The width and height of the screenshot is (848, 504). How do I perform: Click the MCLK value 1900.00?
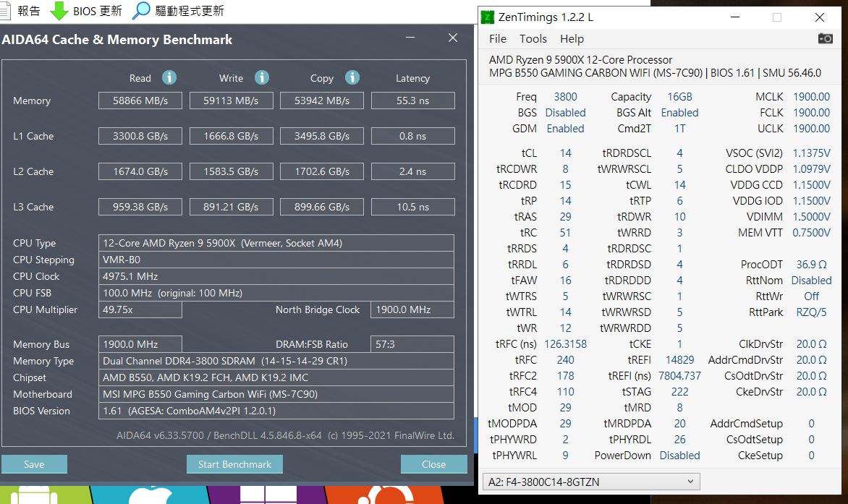click(811, 97)
